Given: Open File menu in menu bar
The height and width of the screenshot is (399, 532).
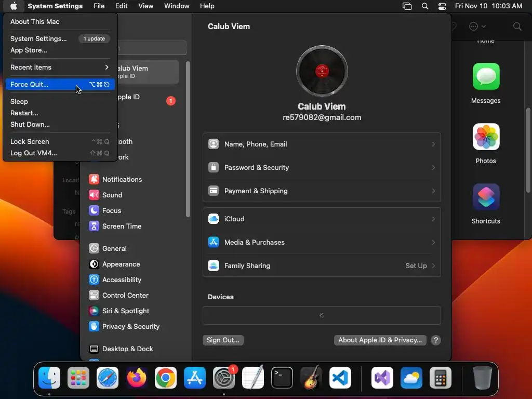Looking at the screenshot, I should coord(99,6).
